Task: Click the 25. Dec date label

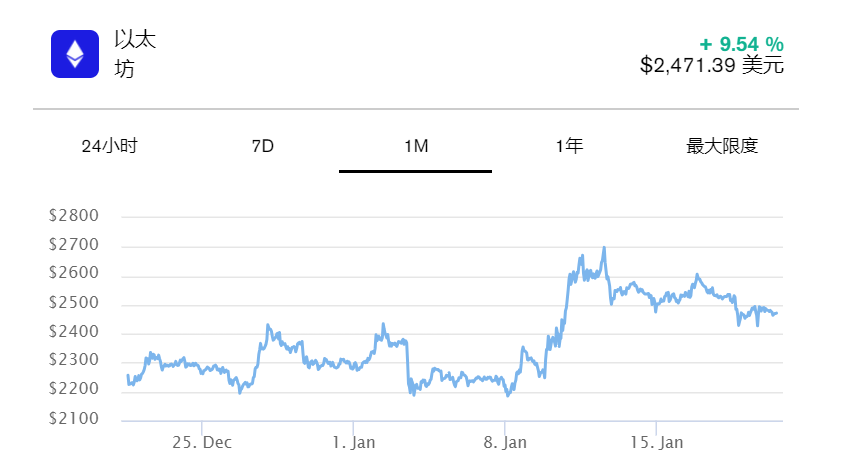Action: pyautogui.click(x=202, y=442)
